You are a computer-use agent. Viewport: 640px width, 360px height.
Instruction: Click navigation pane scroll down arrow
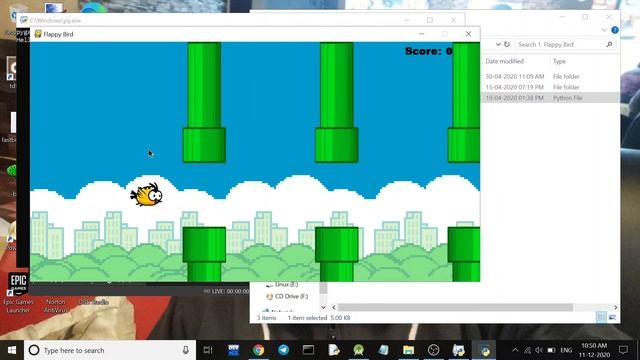(323, 307)
